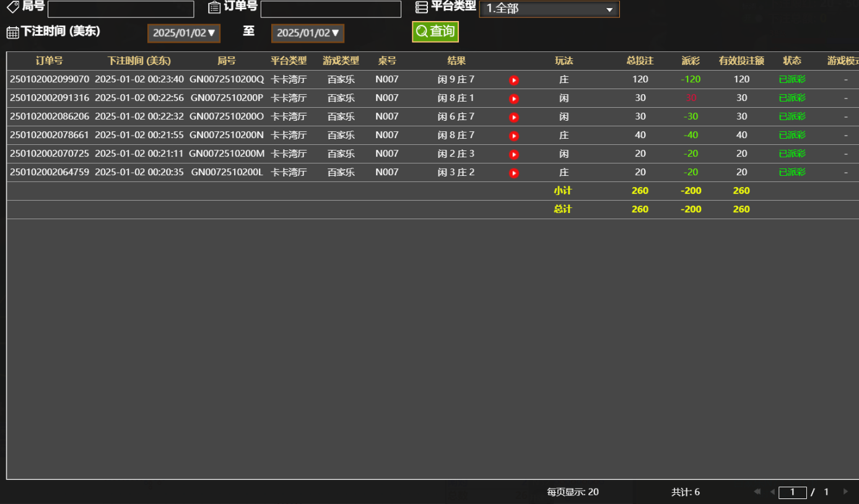The height and width of the screenshot is (504, 859).
Task: Go to the next page with the right arrow
Action: point(845,491)
